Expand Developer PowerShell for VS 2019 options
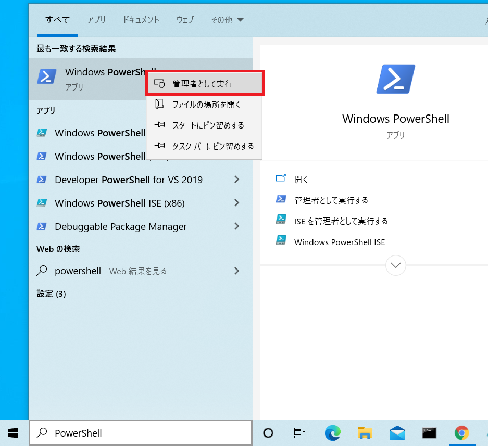This screenshot has width=488, height=448. 236,180
